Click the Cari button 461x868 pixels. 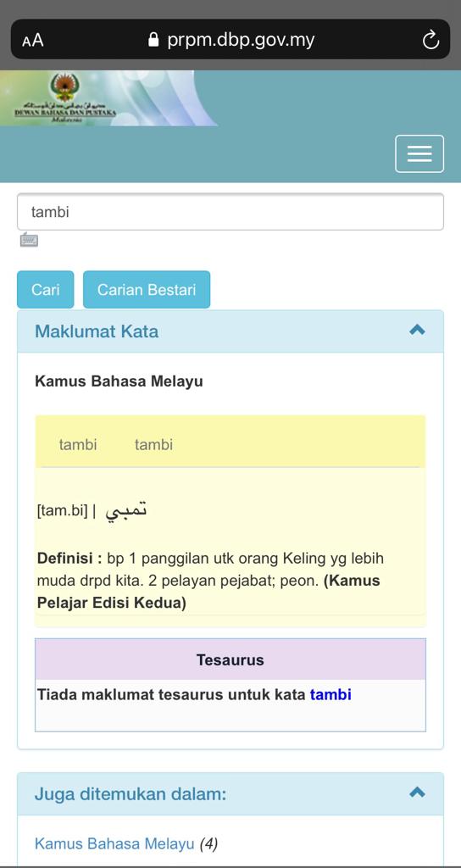pyautogui.click(x=46, y=290)
